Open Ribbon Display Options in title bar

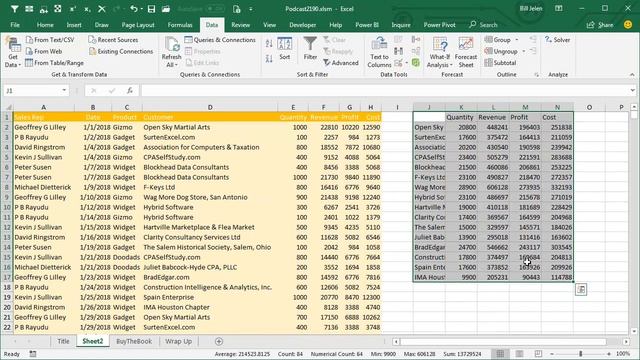[x=559, y=9]
